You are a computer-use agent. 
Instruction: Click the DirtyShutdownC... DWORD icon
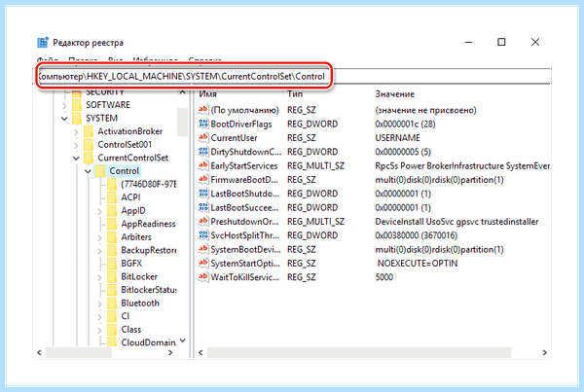(203, 152)
